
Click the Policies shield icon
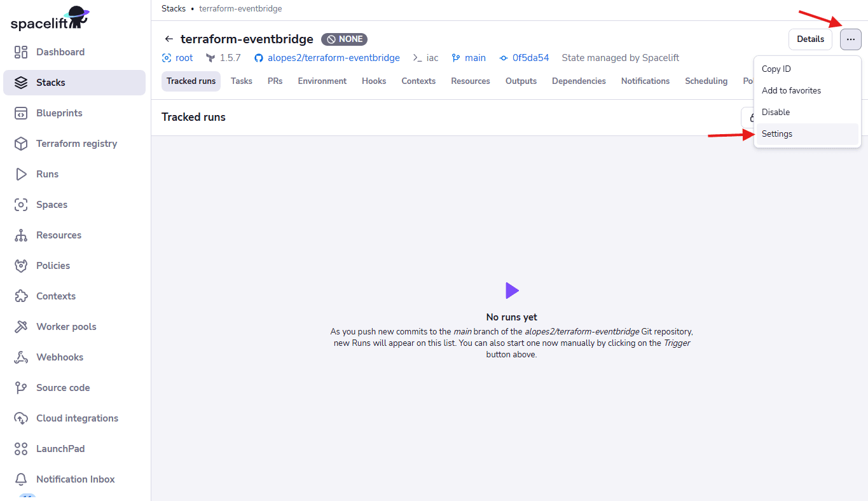pyautogui.click(x=21, y=266)
